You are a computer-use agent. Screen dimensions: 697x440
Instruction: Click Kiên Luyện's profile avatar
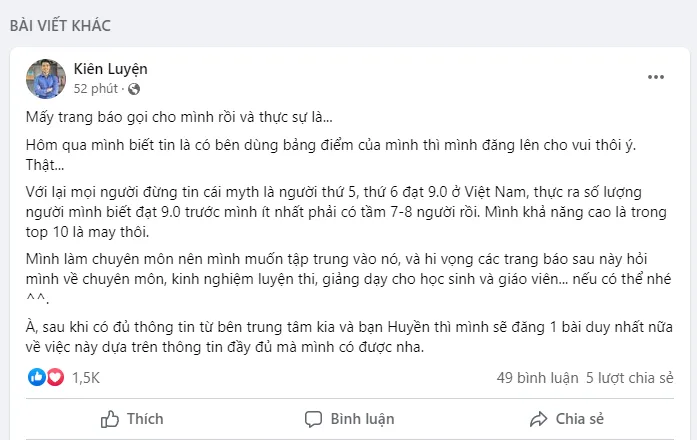45,78
